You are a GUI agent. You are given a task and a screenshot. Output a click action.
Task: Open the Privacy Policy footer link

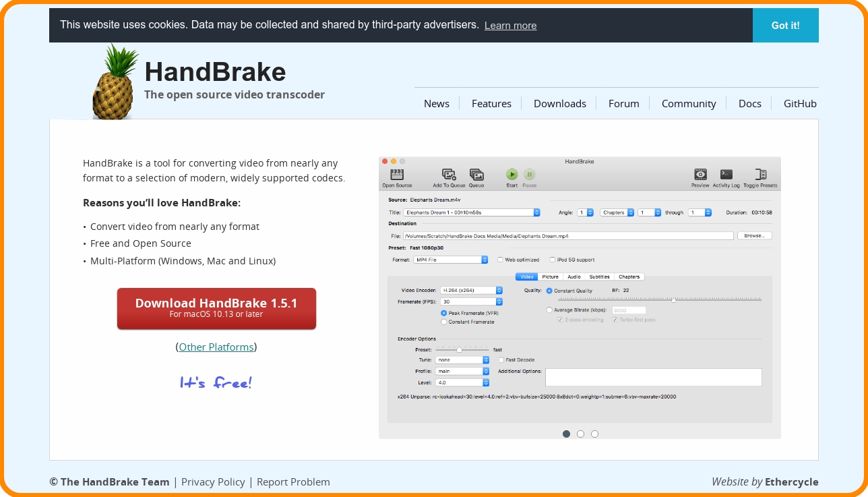(x=213, y=481)
